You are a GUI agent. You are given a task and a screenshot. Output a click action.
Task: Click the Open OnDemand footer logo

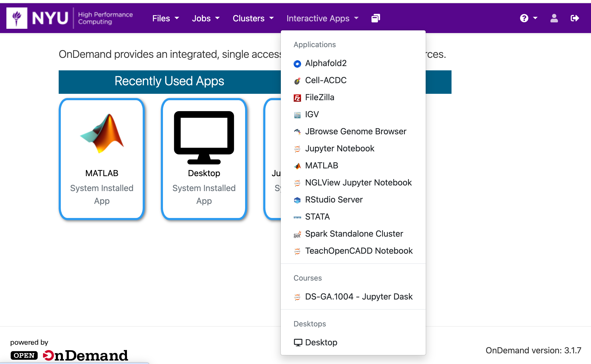click(69, 355)
